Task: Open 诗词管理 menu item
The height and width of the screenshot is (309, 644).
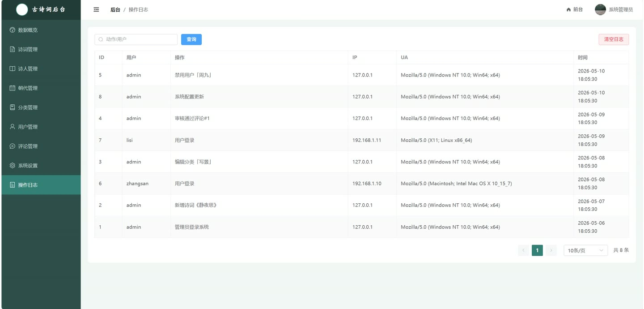Action: pos(41,49)
